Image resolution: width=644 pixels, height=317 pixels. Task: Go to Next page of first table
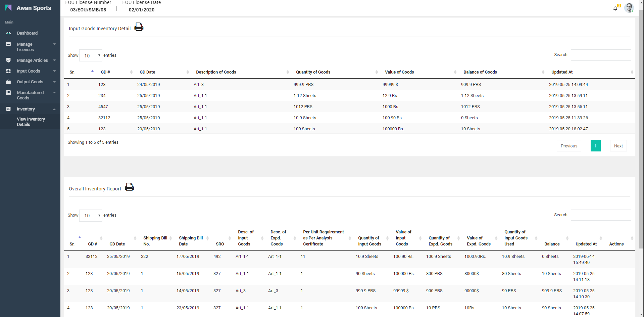click(618, 146)
